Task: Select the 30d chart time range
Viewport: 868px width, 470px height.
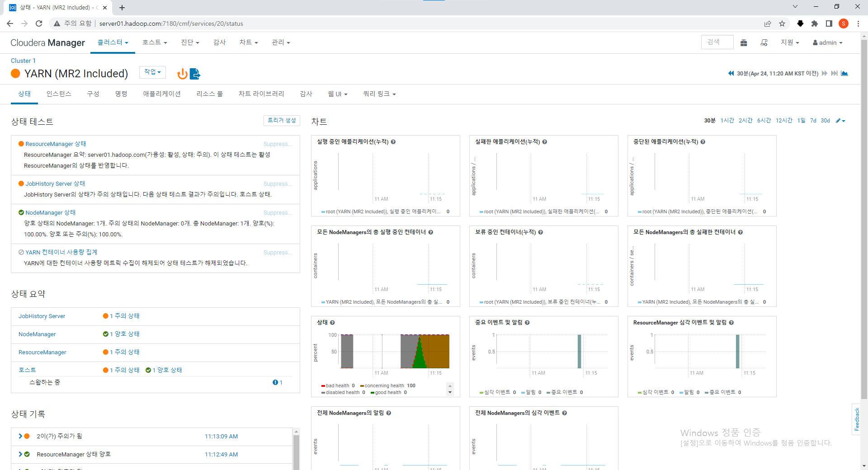Action: click(x=826, y=121)
